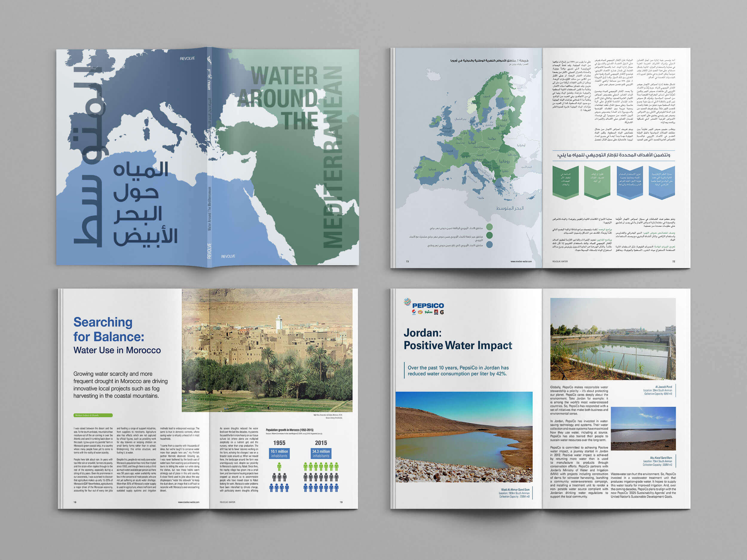Click the 'Growing water scarcity' intro paragraph
The width and height of the screenshot is (747, 560).
pos(120,385)
